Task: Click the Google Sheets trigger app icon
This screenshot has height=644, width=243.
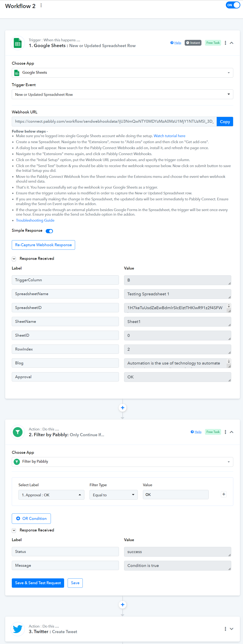Action: point(18,43)
